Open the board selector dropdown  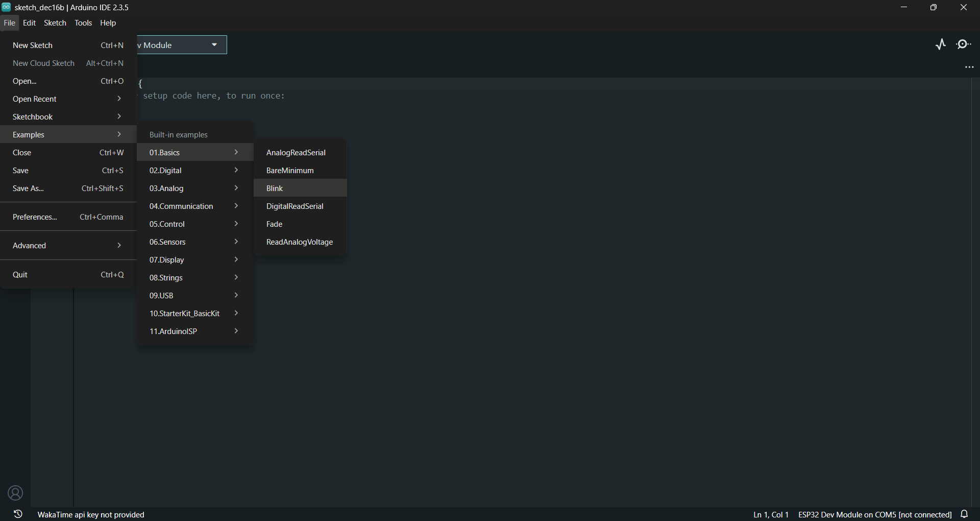tap(181, 45)
